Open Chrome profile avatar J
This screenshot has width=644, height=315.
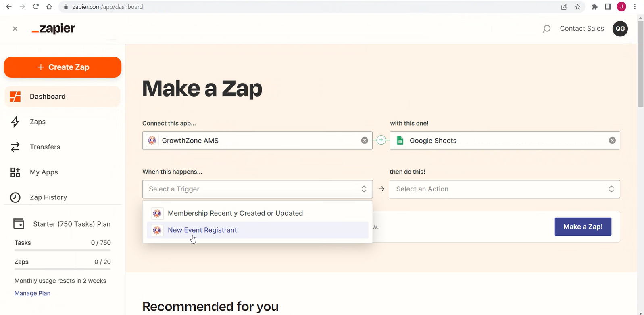(x=621, y=7)
